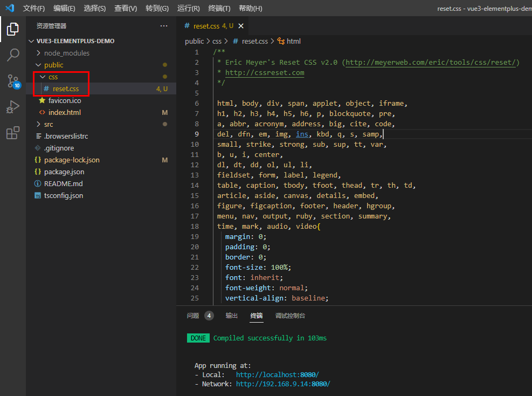The height and width of the screenshot is (396, 532).
Task: Open the Explorer activity bar icon
Action: 13,29
